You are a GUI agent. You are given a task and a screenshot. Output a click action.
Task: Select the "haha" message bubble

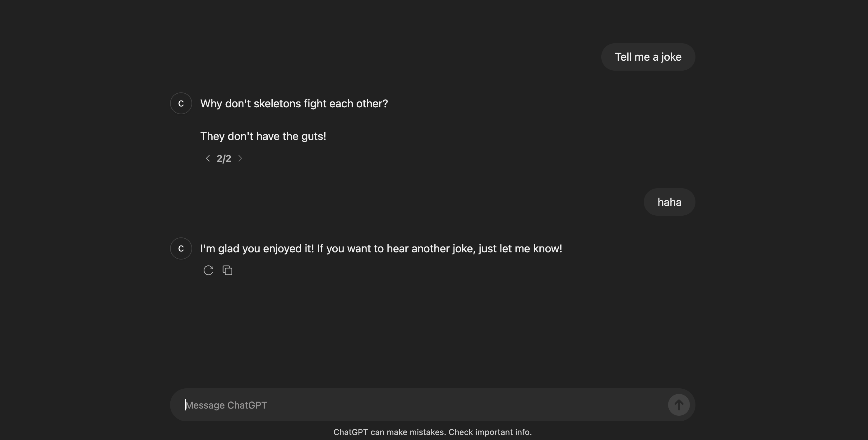[x=669, y=202]
